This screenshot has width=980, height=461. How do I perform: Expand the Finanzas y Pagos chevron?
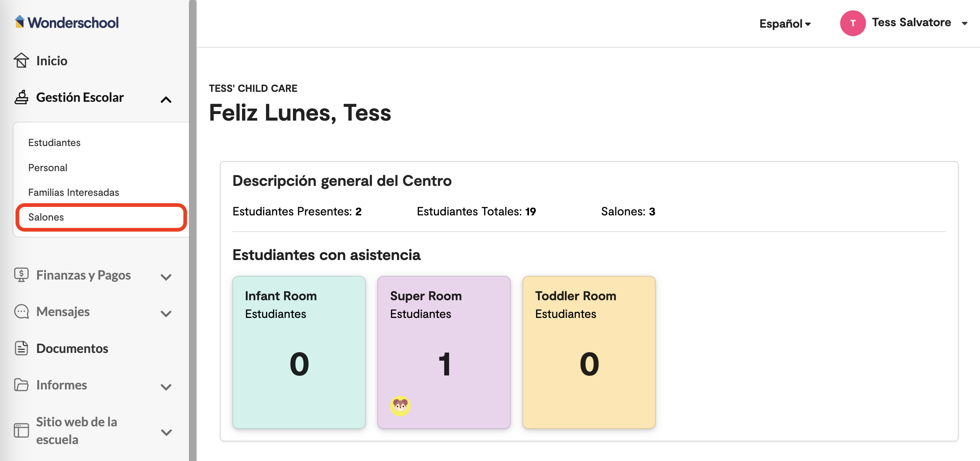[x=166, y=277]
